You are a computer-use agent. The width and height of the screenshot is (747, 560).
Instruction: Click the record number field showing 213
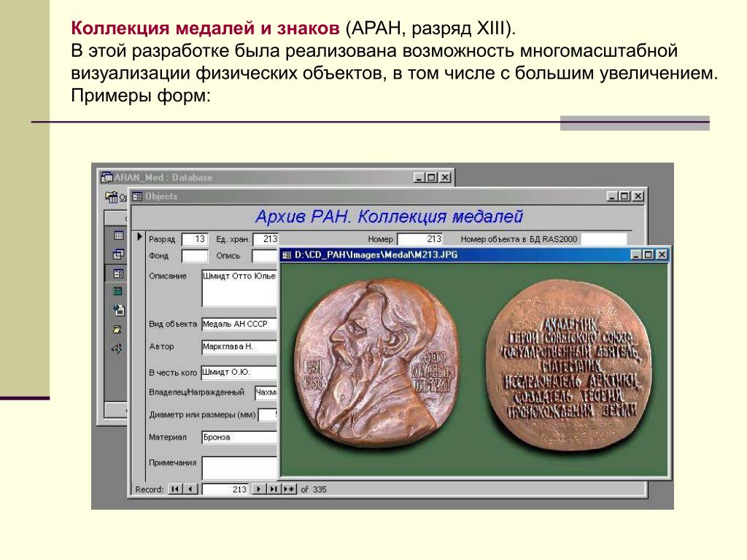click(225, 489)
